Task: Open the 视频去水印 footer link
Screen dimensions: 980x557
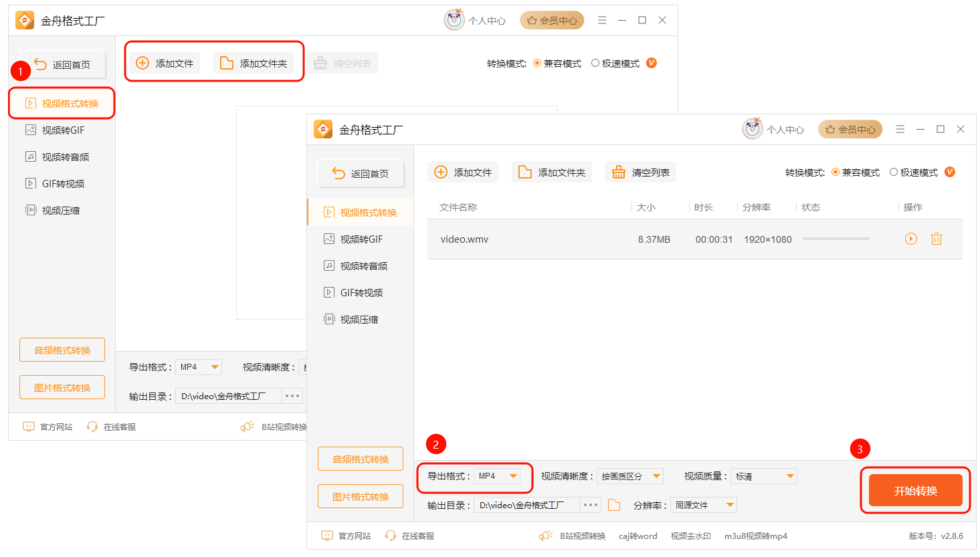Action: coord(690,536)
